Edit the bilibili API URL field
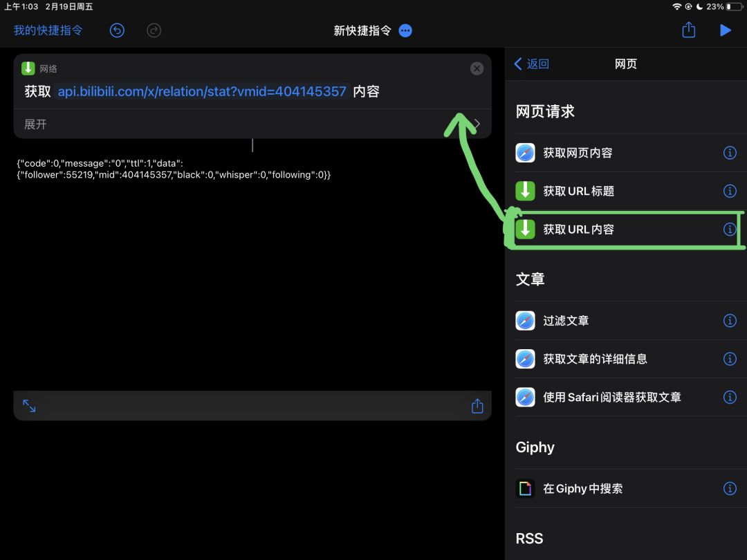This screenshot has height=560, width=747. click(202, 91)
